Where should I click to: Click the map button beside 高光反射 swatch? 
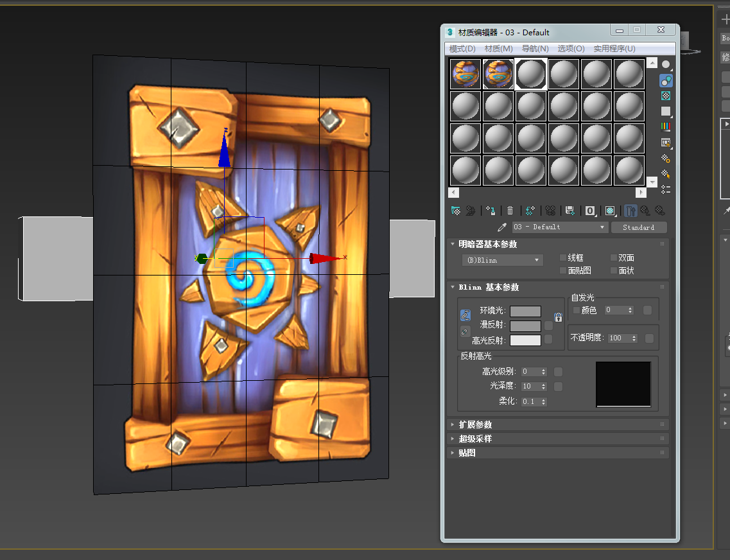click(548, 339)
